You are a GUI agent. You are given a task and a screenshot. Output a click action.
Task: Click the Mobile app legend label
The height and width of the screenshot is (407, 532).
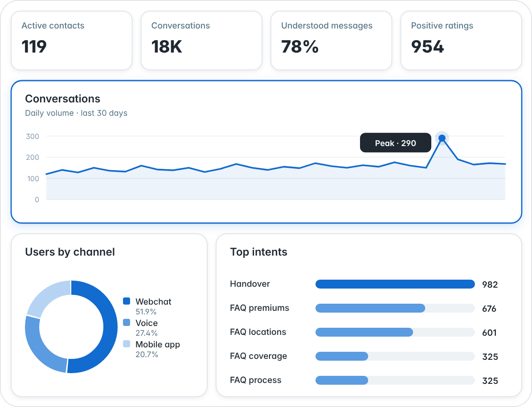click(x=158, y=345)
